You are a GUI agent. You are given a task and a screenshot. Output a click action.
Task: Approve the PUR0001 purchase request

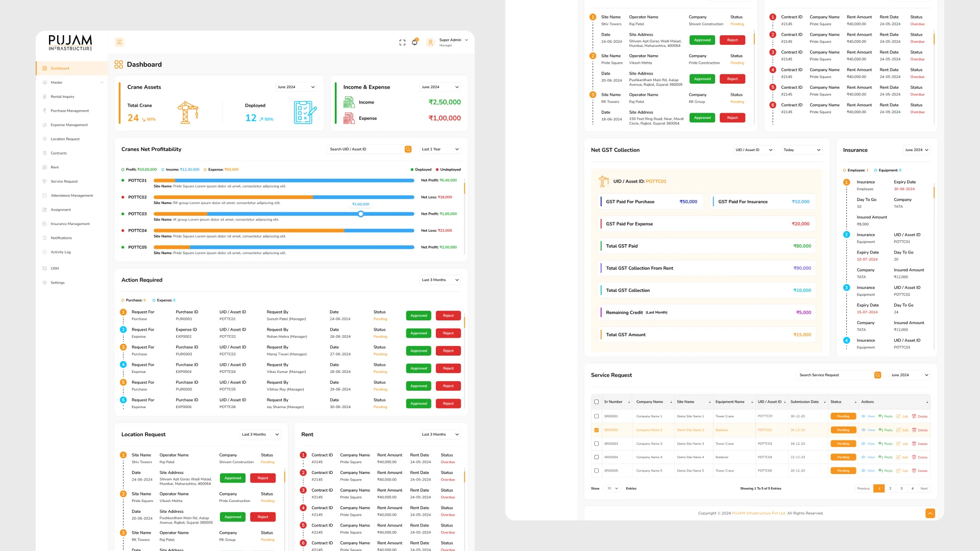(x=419, y=316)
